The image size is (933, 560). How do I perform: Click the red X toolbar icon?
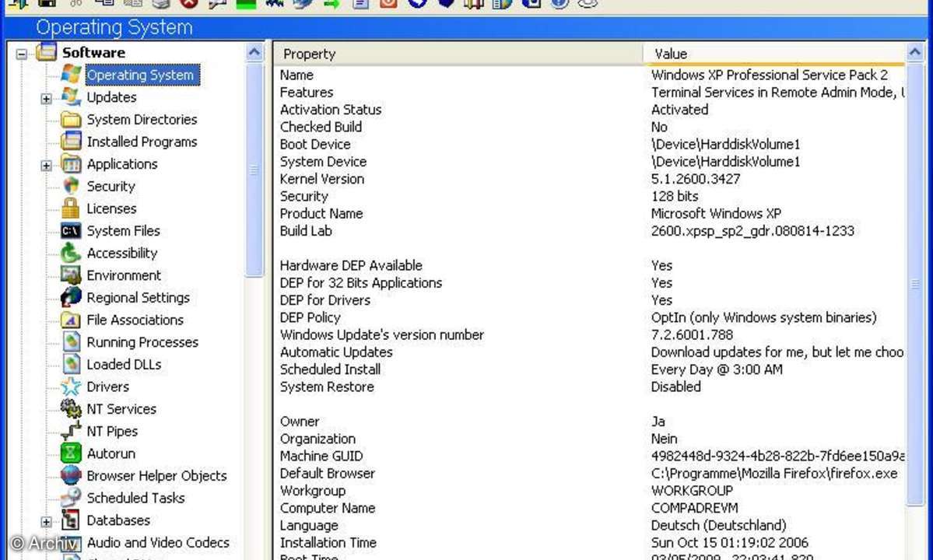pyautogui.click(x=188, y=4)
